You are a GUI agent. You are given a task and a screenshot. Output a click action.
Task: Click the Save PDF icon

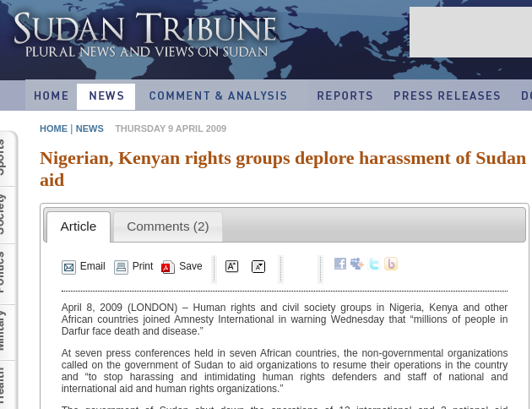168,267
